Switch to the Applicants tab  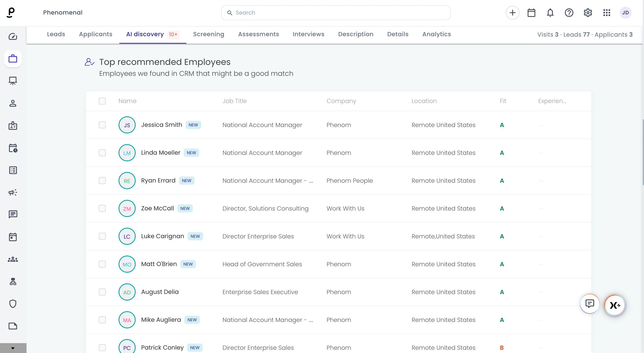tap(95, 34)
